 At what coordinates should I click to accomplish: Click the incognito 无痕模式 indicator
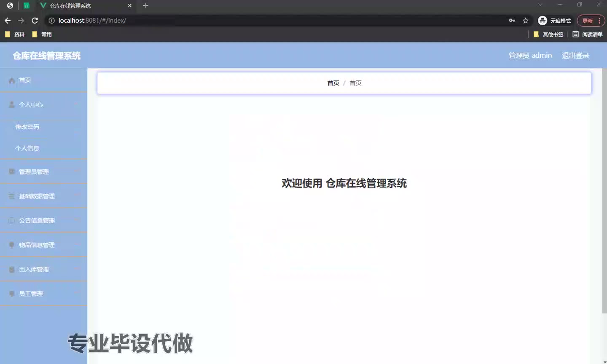tap(555, 20)
